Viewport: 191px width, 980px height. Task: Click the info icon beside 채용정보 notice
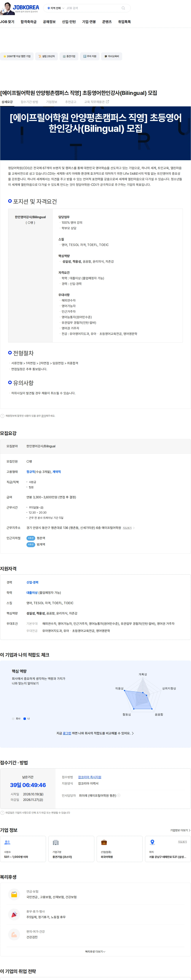2,416
